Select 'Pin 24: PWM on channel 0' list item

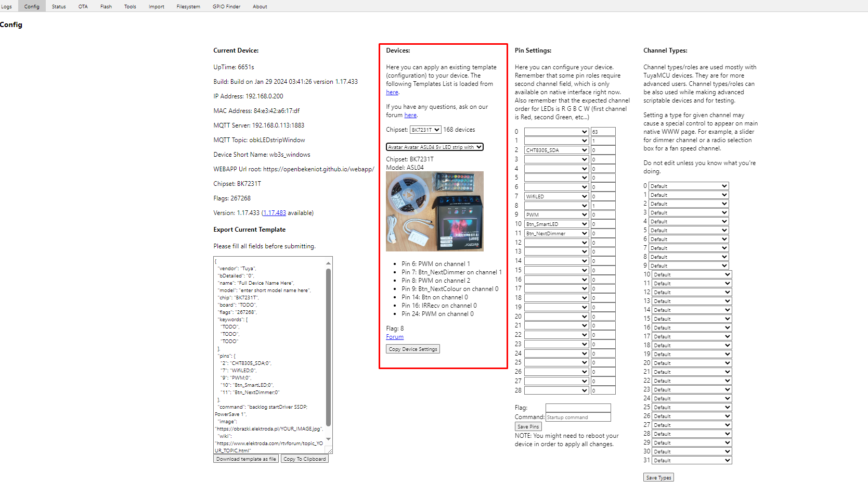[x=437, y=314]
